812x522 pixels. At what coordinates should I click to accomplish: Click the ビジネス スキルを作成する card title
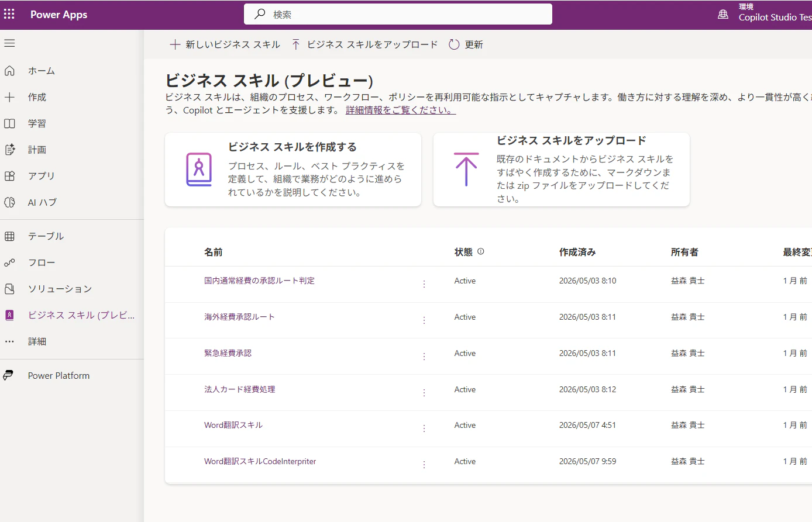click(293, 147)
